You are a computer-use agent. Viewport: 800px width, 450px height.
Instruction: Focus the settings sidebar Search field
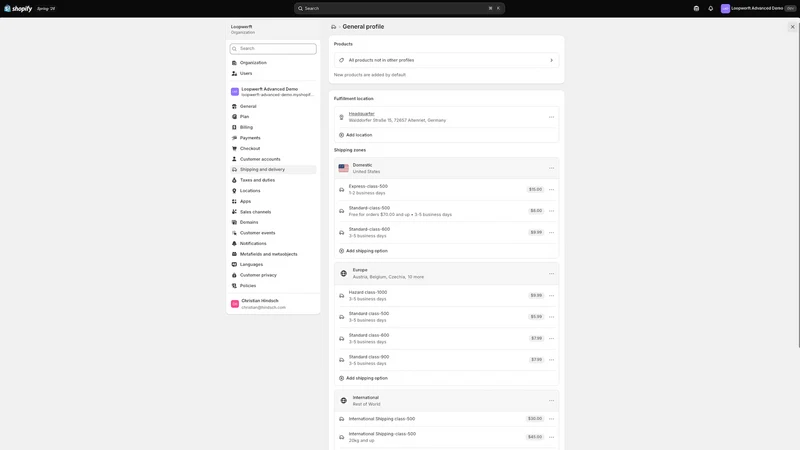[273, 48]
